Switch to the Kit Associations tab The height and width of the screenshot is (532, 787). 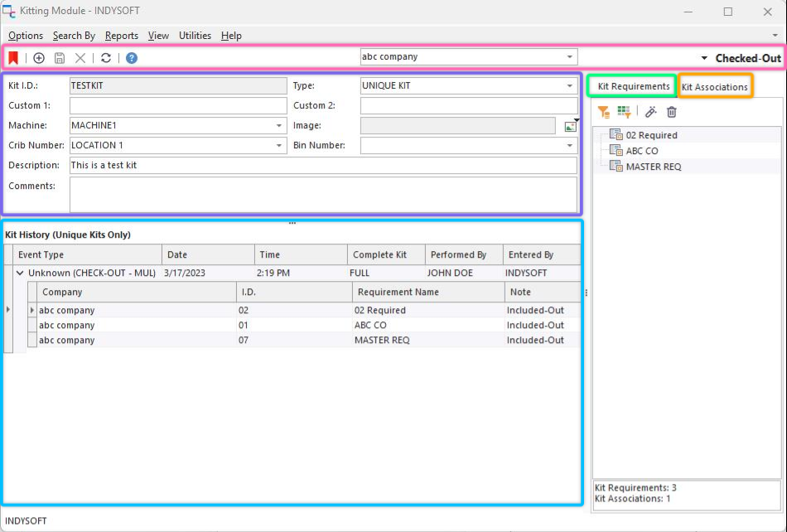[714, 87]
